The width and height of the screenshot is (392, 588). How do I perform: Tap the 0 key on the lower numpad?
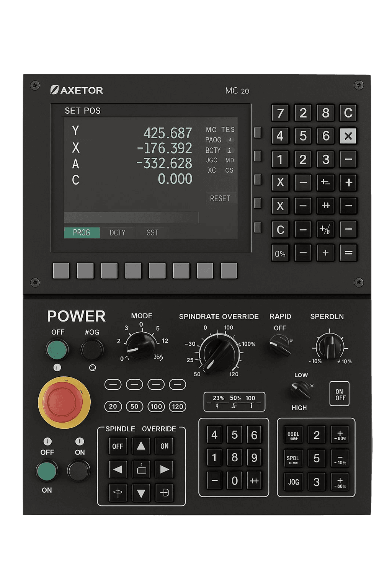click(x=234, y=481)
